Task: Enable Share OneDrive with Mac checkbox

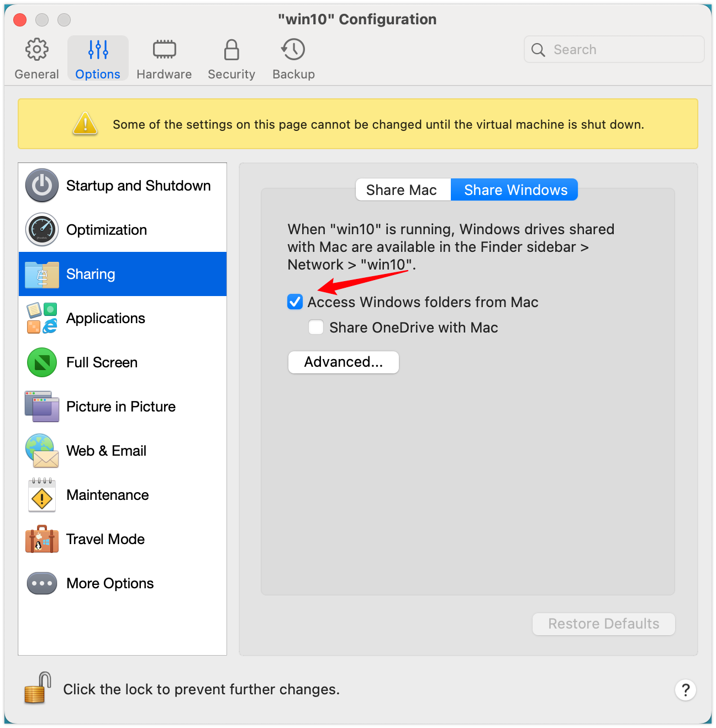Action: click(316, 328)
